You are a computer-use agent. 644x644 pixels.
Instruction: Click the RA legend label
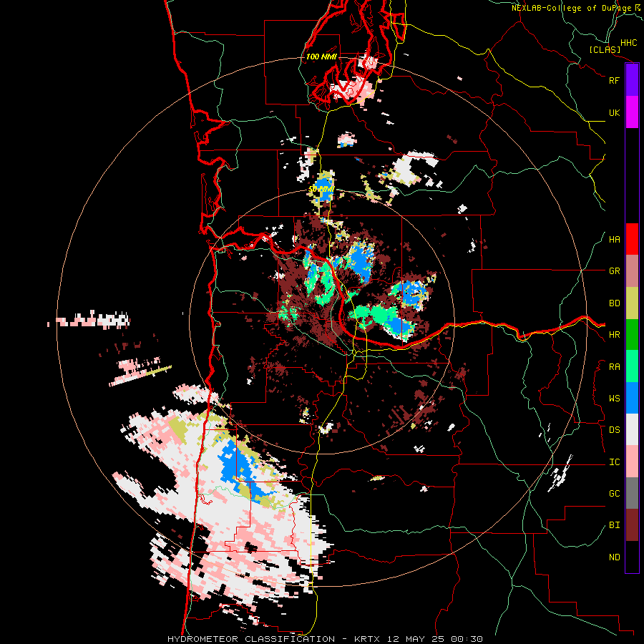[x=614, y=367]
